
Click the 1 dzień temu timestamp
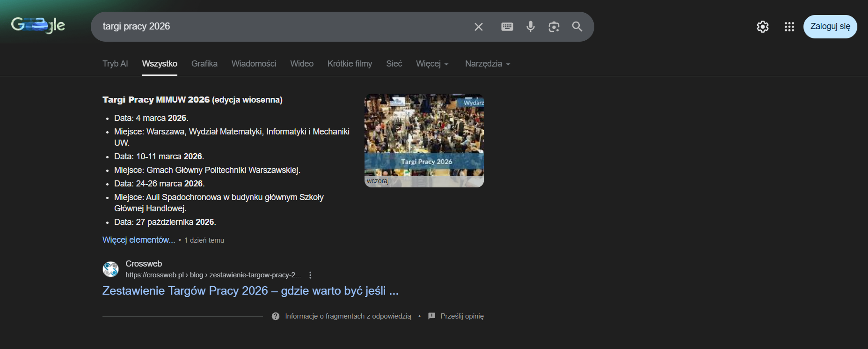(x=204, y=240)
